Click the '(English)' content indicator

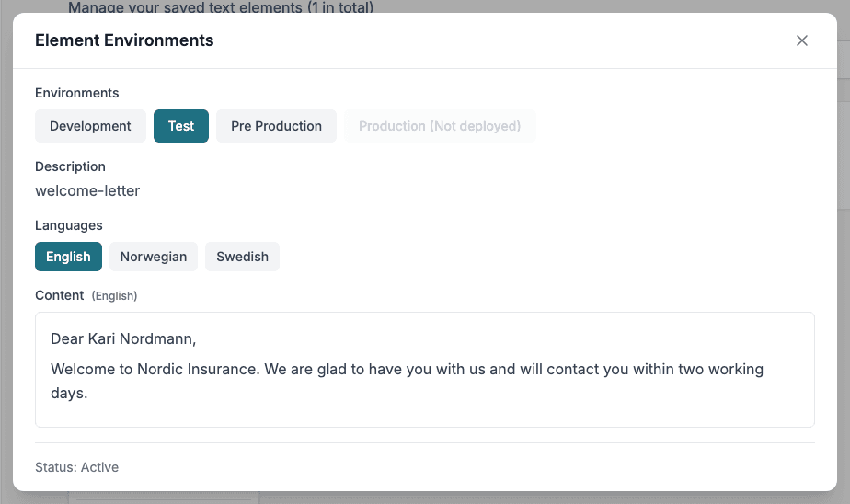pos(114,296)
